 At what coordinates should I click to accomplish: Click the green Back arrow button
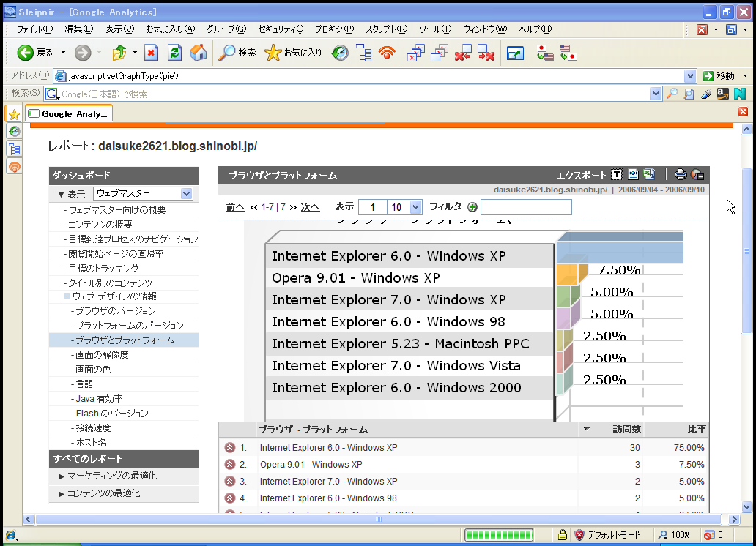(x=25, y=52)
